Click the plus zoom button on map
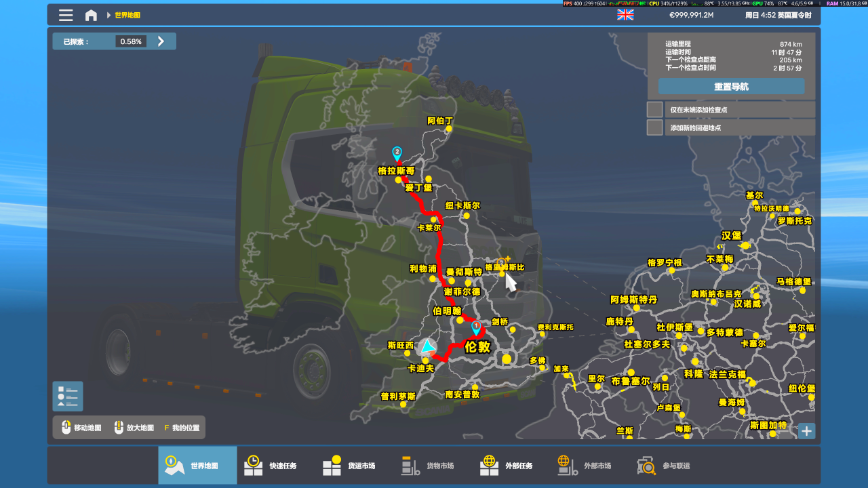 pyautogui.click(x=806, y=431)
